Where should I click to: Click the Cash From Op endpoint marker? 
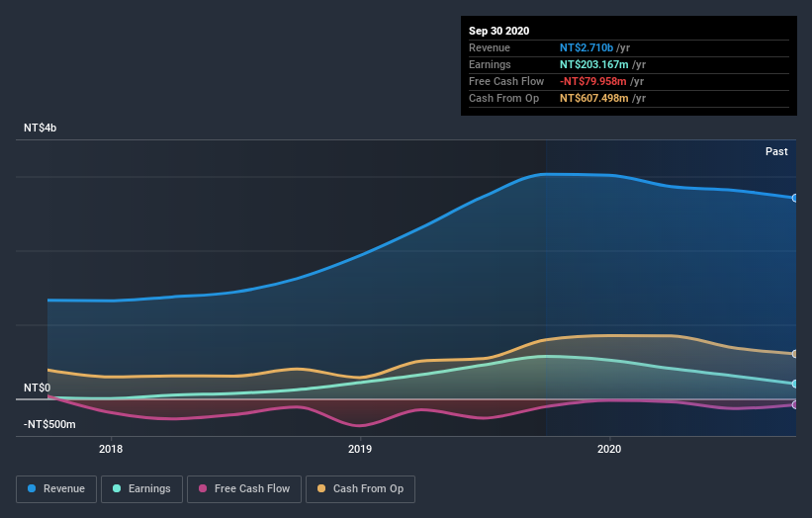tap(794, 354)
